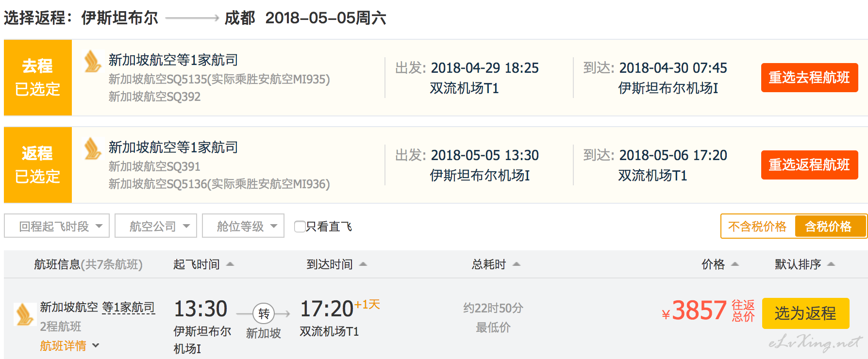Viewport: 868px width, 359px height.
Task: Click the 转 transfer circle icon
Action: [x=264, y=314]
